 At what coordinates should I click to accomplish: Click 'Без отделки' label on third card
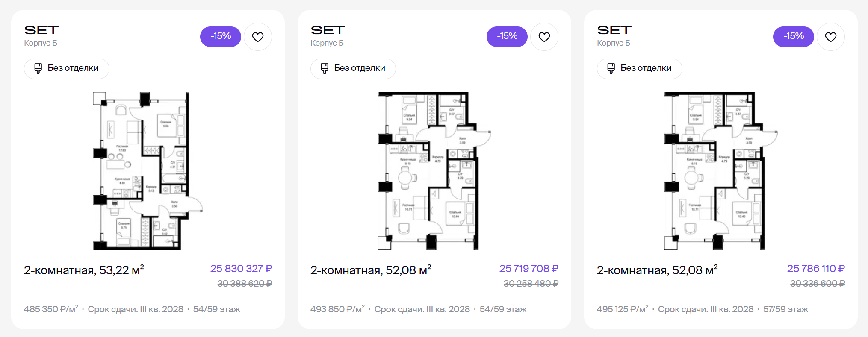click(646, 68)
